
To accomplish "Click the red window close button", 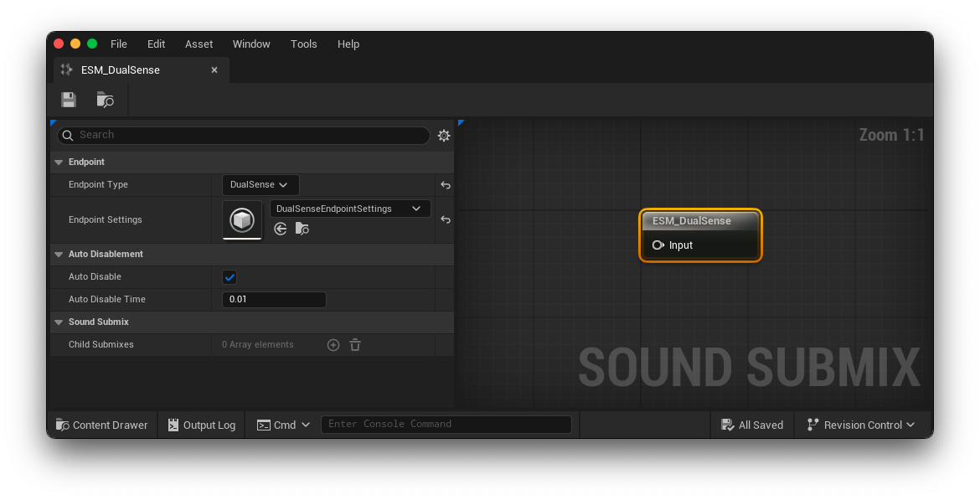I will tap(59, 44).
